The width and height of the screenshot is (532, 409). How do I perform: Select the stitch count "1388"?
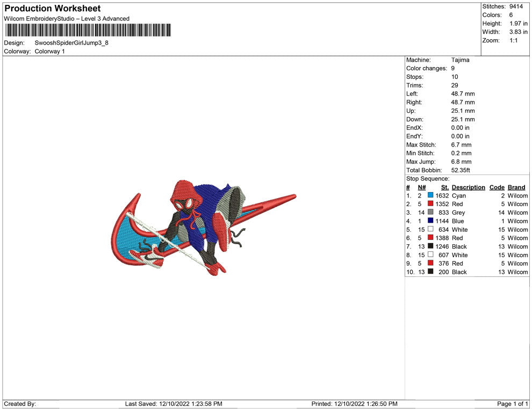click(442, 238)
